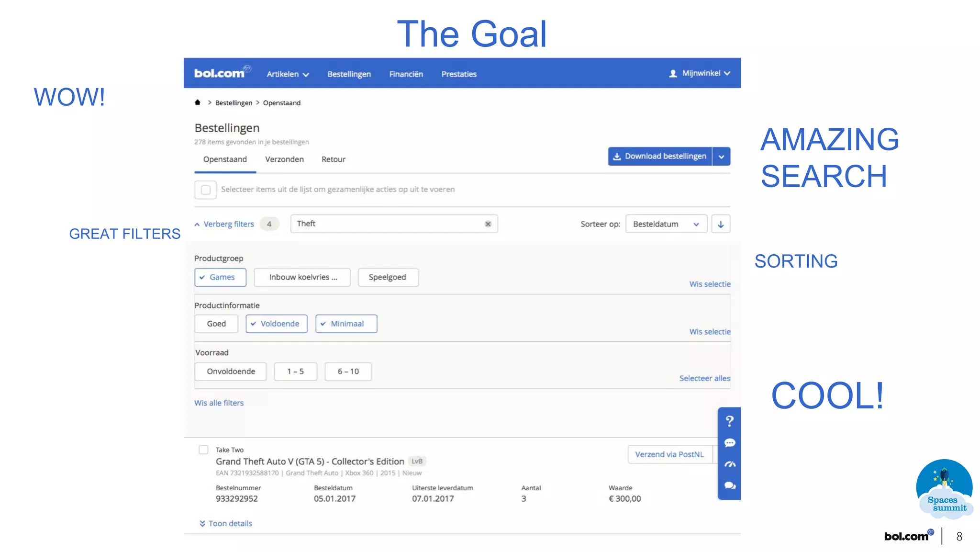Switch to the Retour tab
This screenshot has width=980, height=552.
(334, 159)
